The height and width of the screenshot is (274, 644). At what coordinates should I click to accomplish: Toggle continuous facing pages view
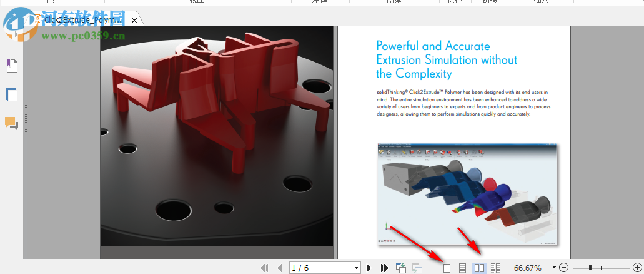point(495,268)
